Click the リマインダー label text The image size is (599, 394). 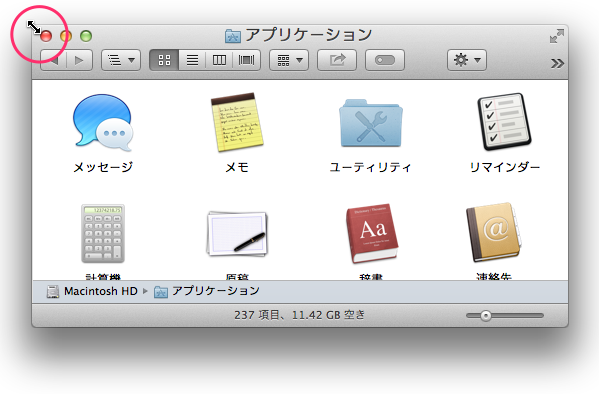[505, 167]
